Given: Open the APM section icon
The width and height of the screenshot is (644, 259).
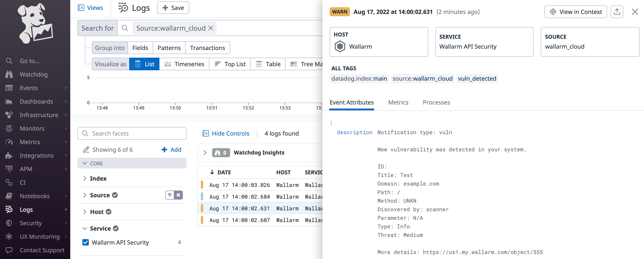Looking at the screenshot, I should click(9, 169).
